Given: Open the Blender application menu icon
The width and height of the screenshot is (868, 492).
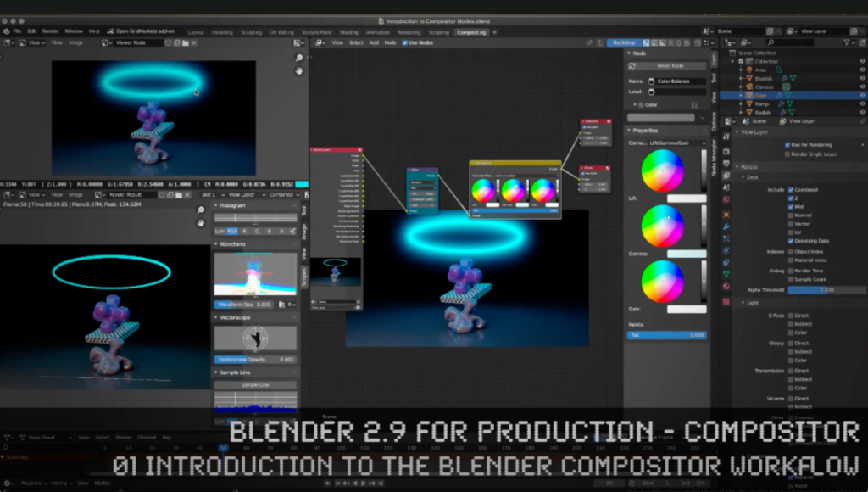Looking at the screenshot, I should click(x=7, y=31).
